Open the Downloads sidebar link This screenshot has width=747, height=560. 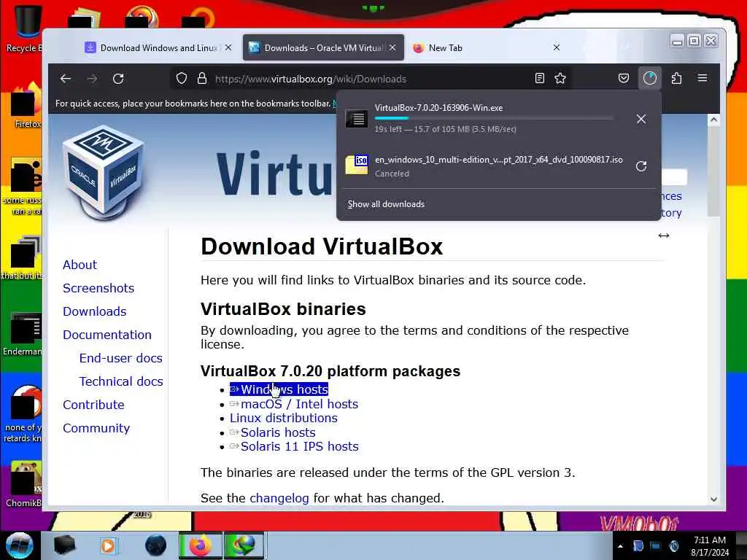94,311
